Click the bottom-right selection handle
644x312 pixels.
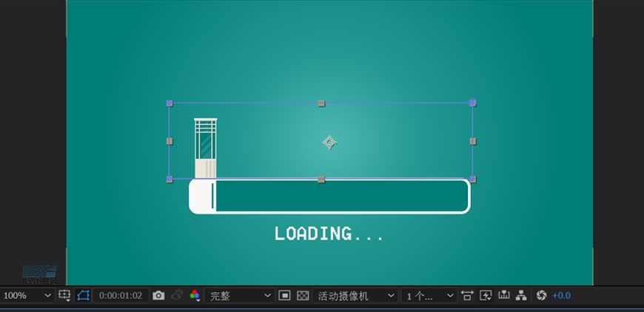coord(473,179)
